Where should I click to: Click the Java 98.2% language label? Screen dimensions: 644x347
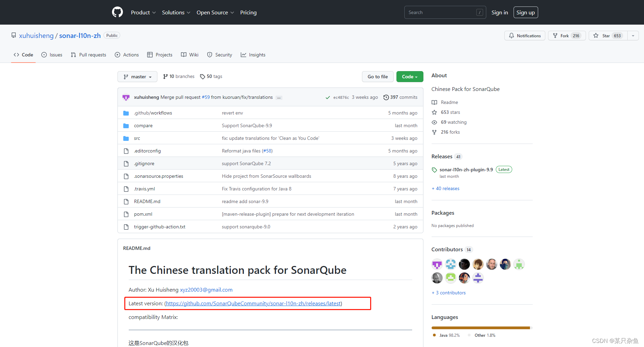click(446, 335)
